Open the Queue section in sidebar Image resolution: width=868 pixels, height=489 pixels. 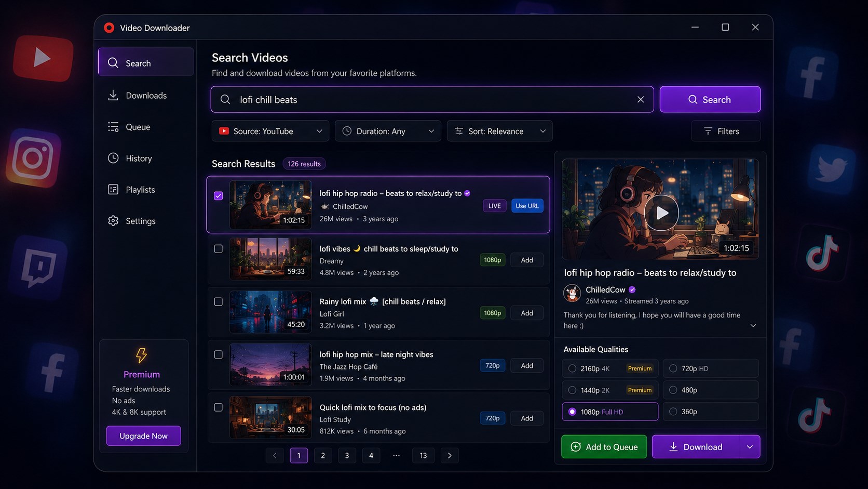[146, 127]
